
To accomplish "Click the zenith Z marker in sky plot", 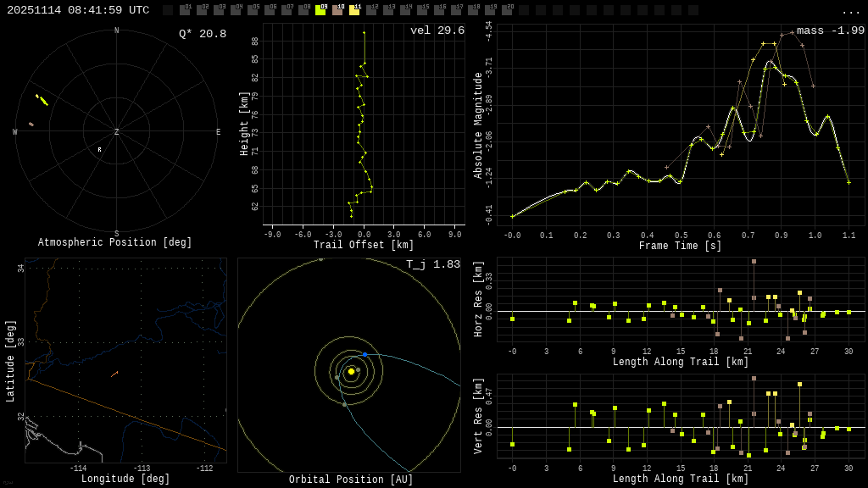I will tap(117, 132).
